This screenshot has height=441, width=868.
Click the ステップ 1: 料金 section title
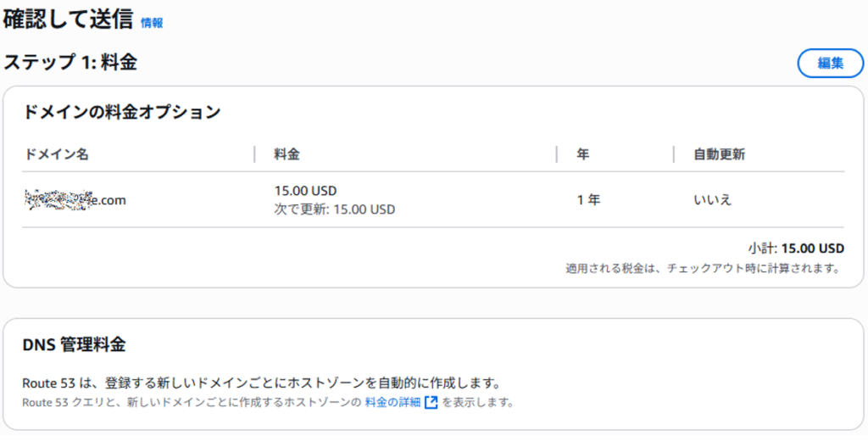click(x=70, y=62)
